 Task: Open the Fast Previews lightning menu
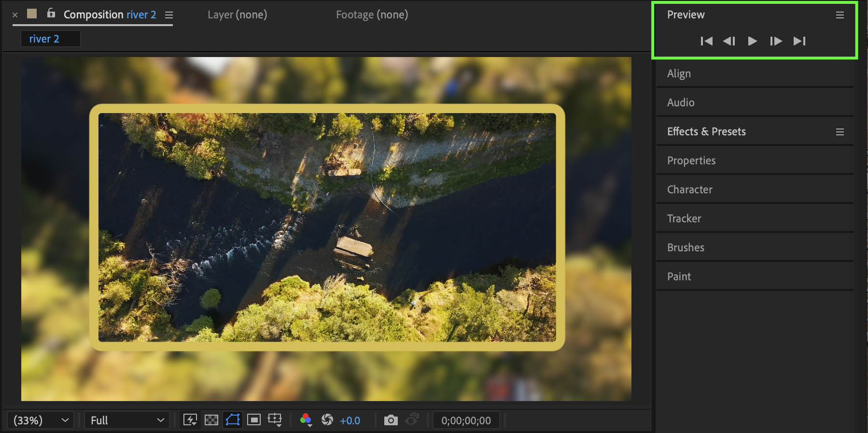[190, 420]
